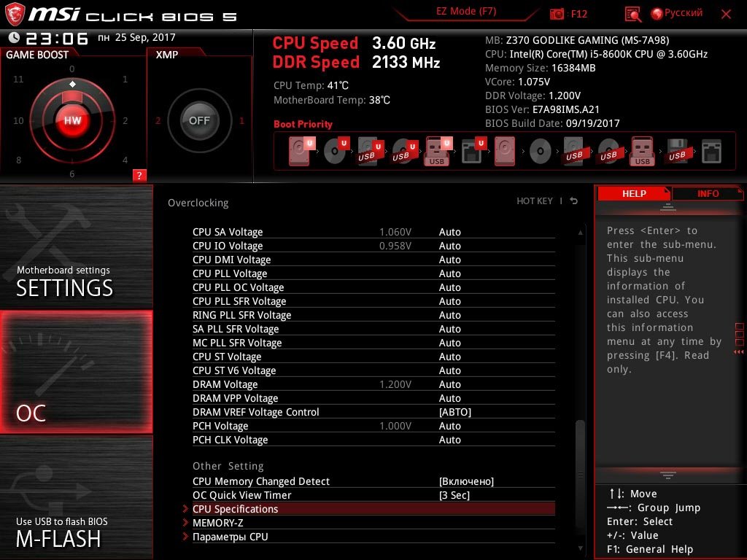Select the MC PLL SFR Voltage row
This screenshot has height=560, width=747.
click(x=373, y=343)
